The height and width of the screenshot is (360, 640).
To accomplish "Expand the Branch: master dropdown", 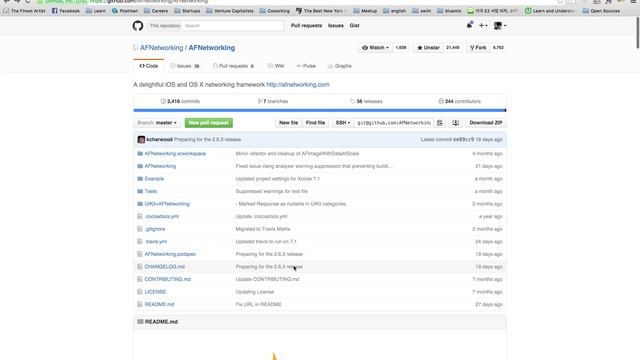I will coord(157,123).
